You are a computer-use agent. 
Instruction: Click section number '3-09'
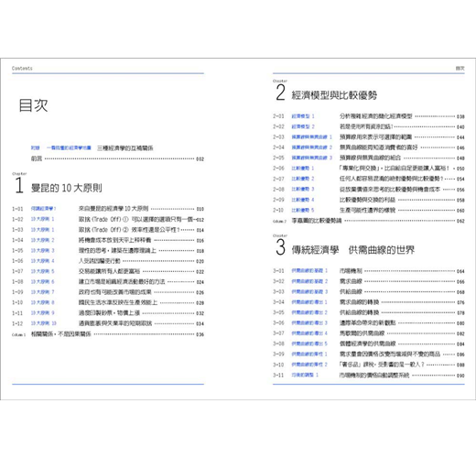278,354
